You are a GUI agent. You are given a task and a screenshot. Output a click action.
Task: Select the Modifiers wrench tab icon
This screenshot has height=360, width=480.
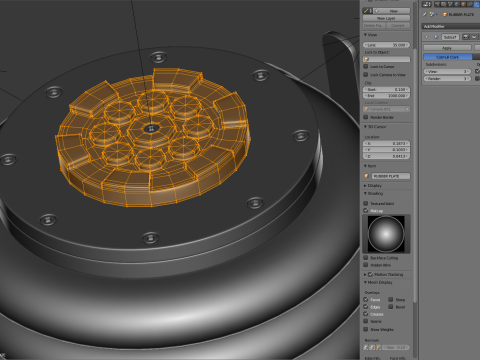(476, 4)
